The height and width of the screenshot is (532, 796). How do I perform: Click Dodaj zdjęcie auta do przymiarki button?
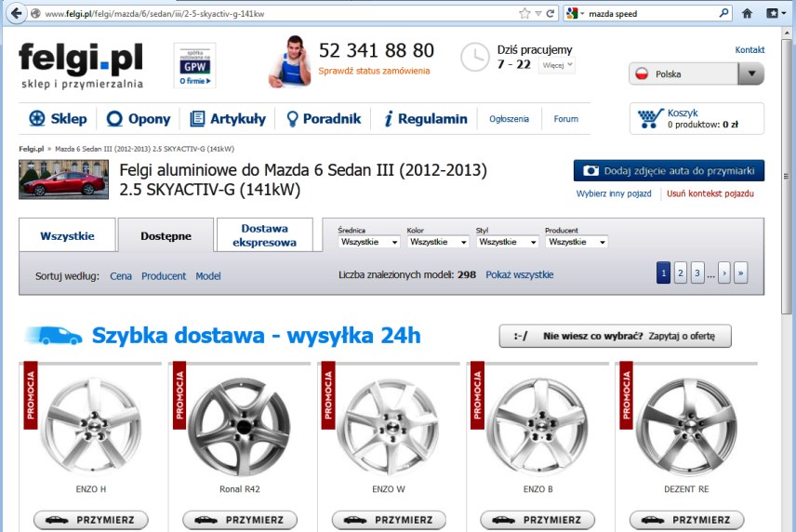click(x=669, y=171)
